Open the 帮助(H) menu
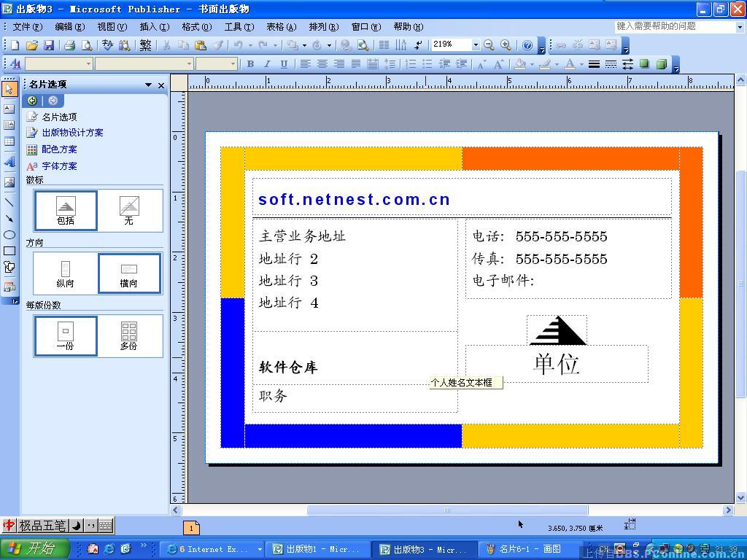The height and width of the screenshot is (560, 747). click(409, 27)
